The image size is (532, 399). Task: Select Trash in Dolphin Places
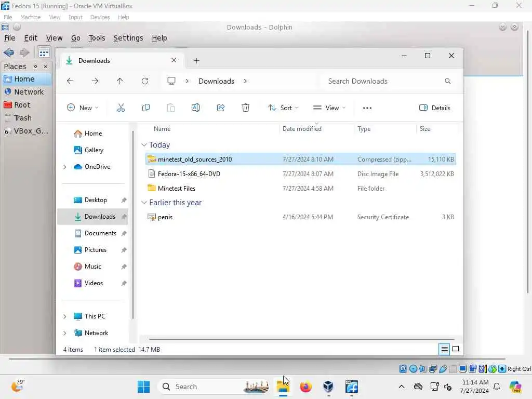[26, 118]
